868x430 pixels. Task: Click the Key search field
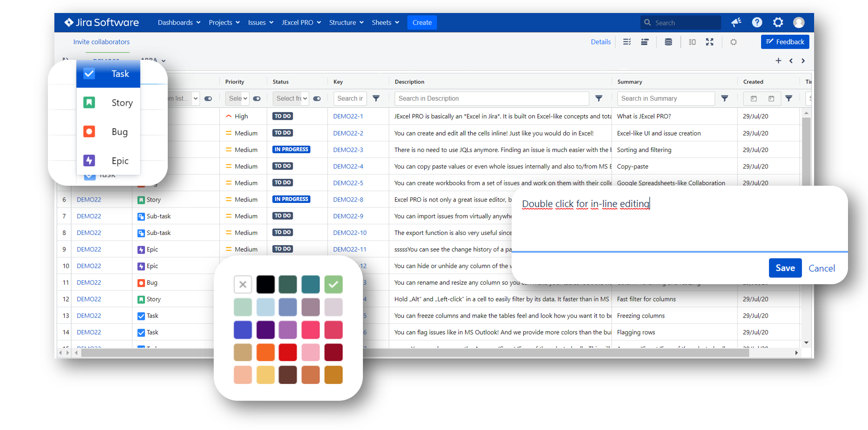pyautogui.click(x=350, y=98)
